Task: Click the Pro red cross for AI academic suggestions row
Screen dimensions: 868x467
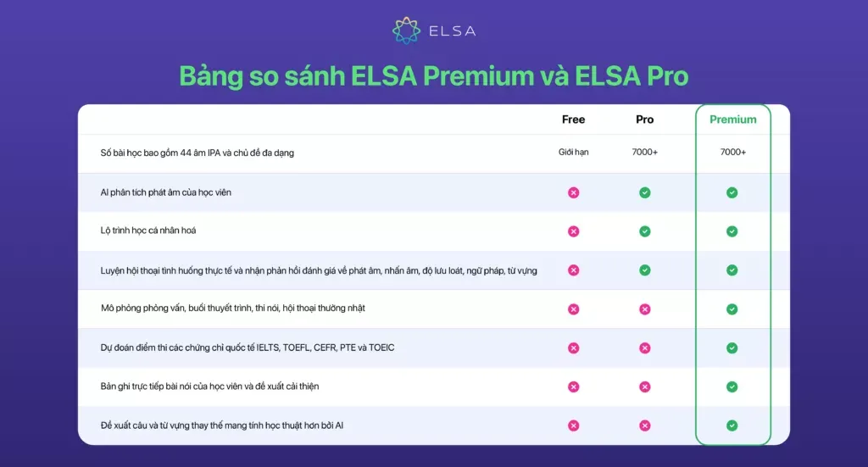Action: tap(645, 425)
